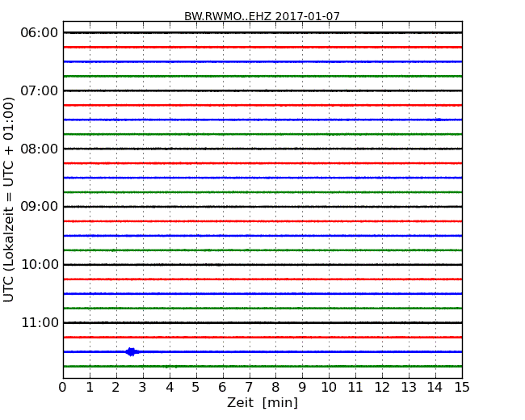Screen dimensions: 525x420
Task: Click x-axis tick label 10
Action: [329, 388]
